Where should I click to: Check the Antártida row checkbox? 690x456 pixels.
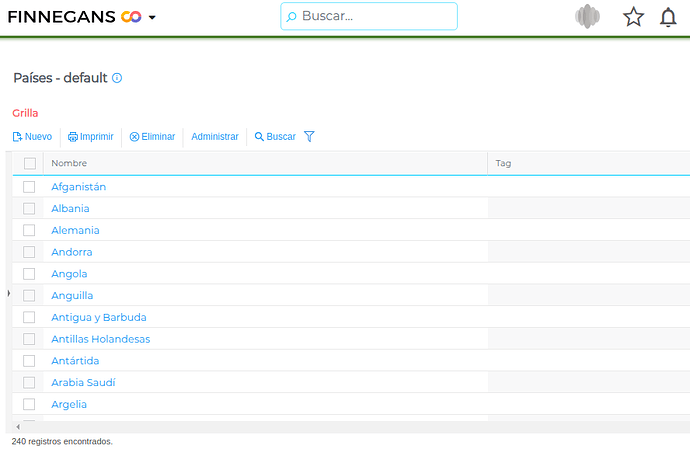[x=29, y=361]
